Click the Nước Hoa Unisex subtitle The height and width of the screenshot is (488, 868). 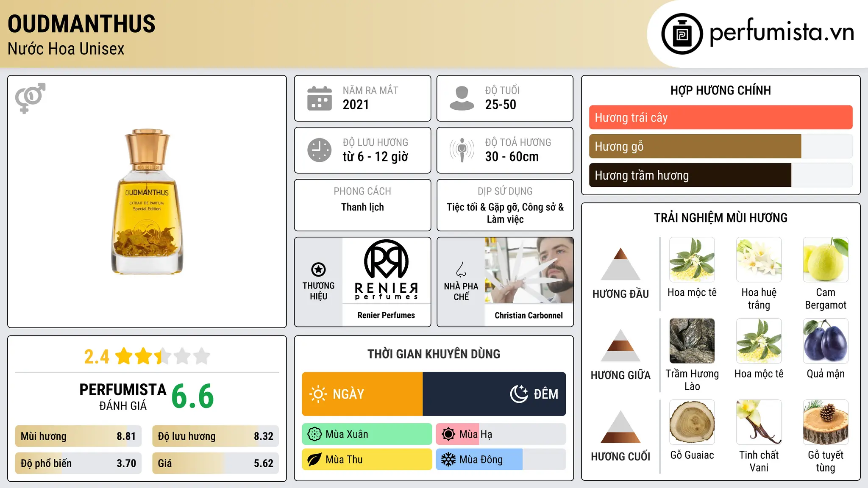66,49
